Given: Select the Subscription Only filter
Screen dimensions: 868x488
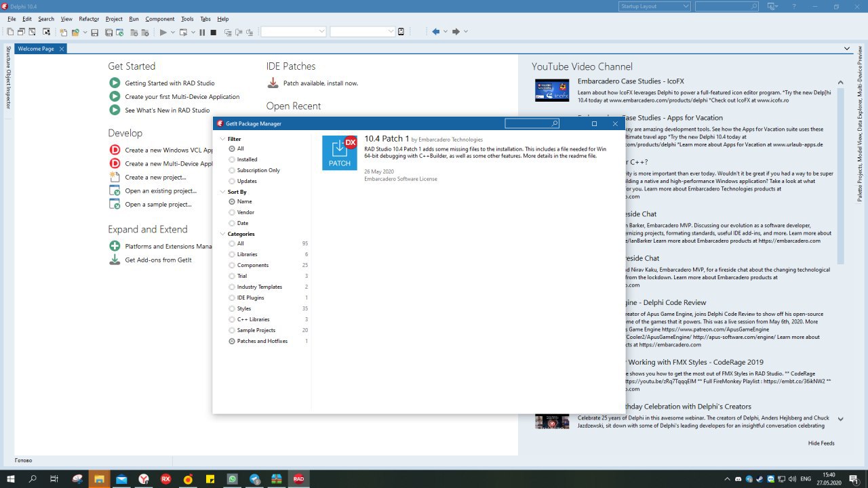Looking at the screenshot, I should [232, 170].
